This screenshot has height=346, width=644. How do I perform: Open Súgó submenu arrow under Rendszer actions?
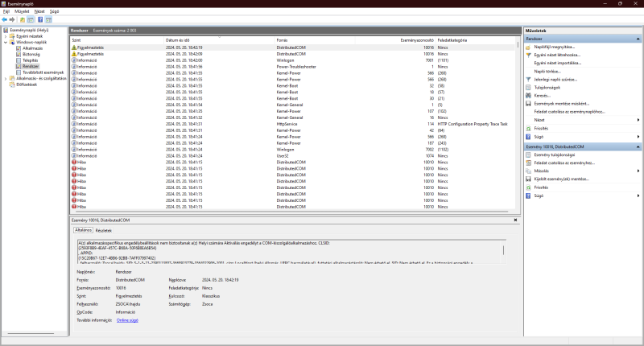point(638,137)
